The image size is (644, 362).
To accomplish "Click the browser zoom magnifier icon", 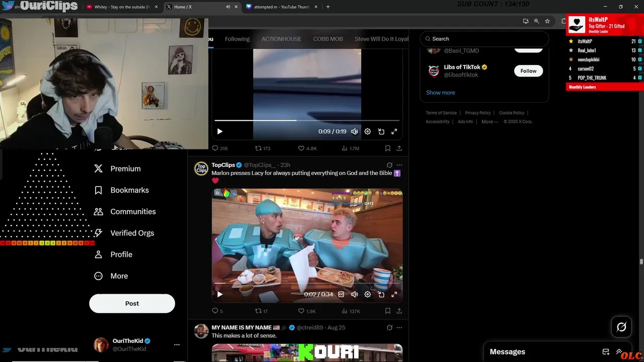I will pyautogui.click(x=536, y=21).
